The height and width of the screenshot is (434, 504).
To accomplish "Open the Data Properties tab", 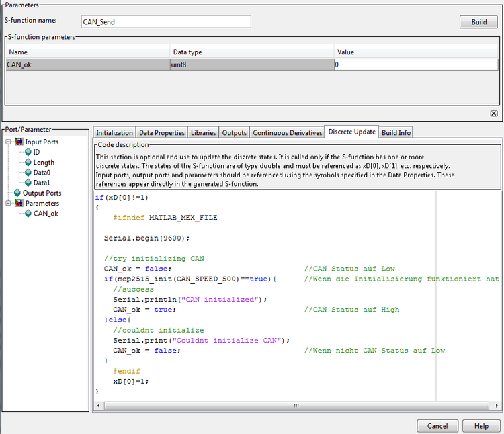I will point(161,133).
